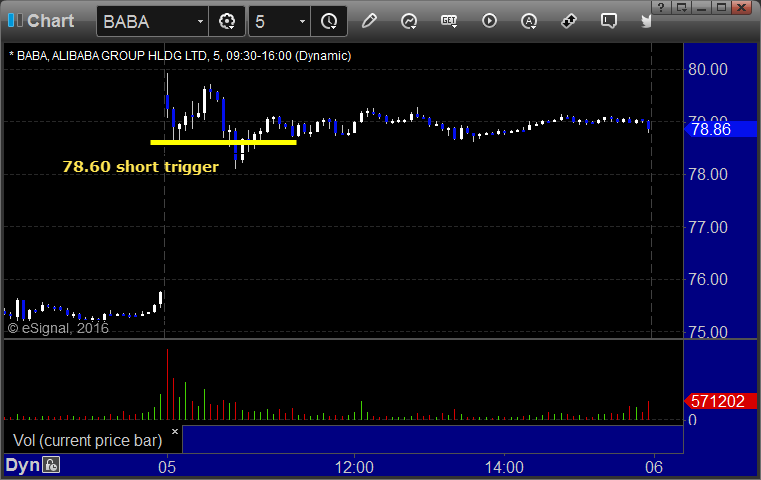
Task: Click the 05 date axis label
Action: pos(167,467)
